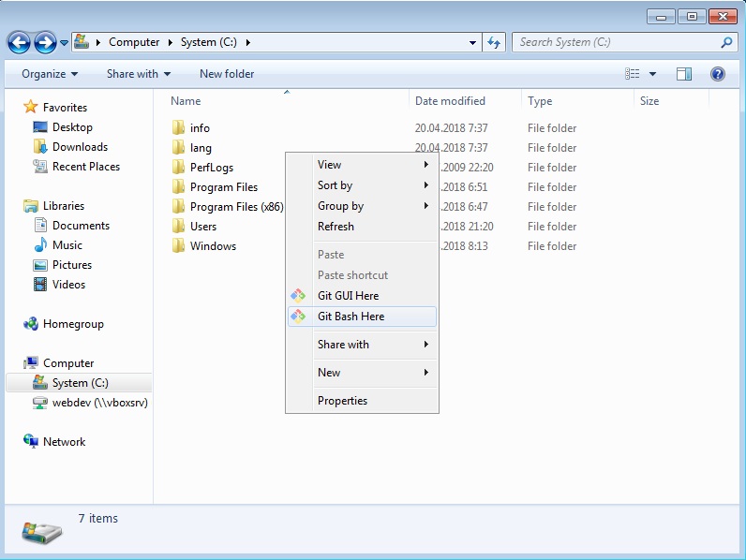Select the Users folder icon
Image resolution: width=746 pixels, height=560 pixels.
178,226
